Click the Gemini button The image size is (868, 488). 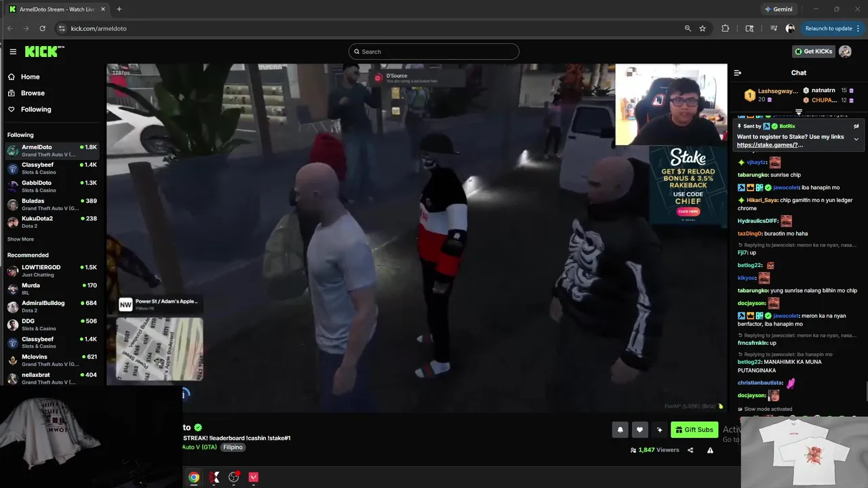[778, 9]
